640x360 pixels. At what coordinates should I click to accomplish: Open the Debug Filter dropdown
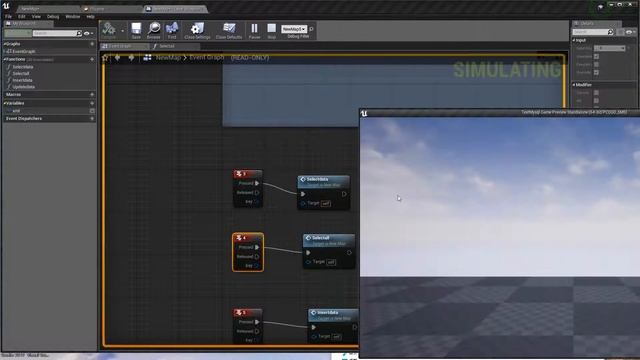pyautogui.click(x=294, y=29)
